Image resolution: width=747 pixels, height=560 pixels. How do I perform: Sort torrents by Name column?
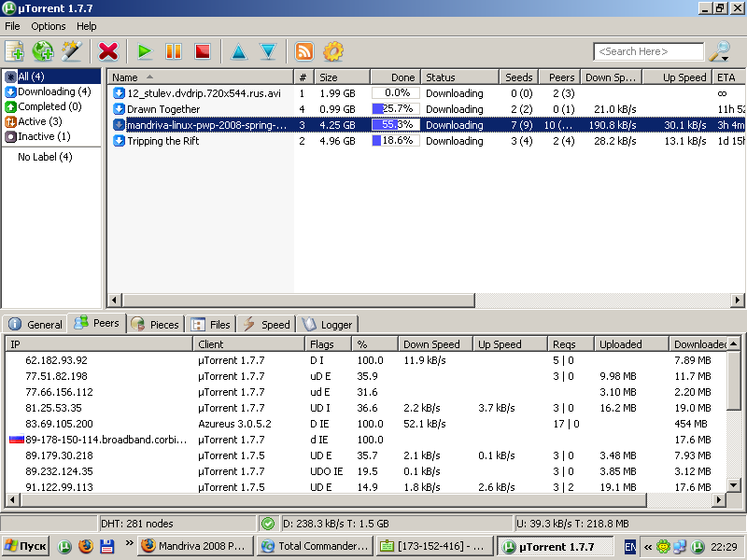pos(201,77)
